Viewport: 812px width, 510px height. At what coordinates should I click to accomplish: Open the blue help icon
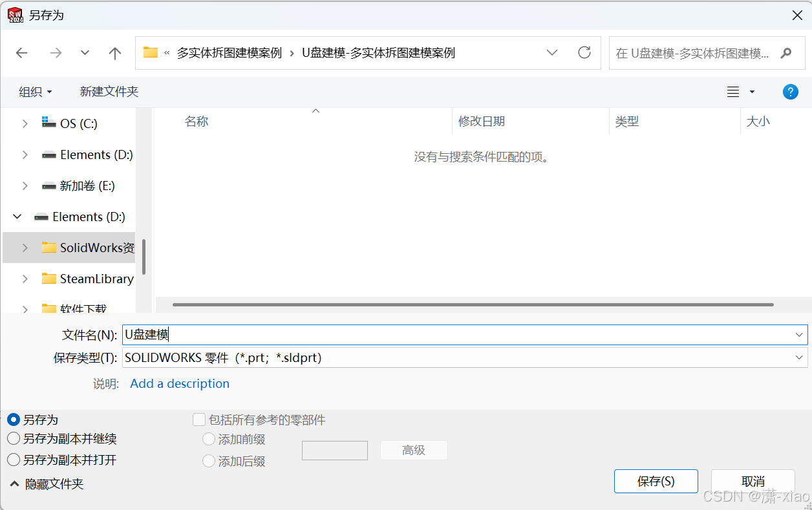click(790, 92)
